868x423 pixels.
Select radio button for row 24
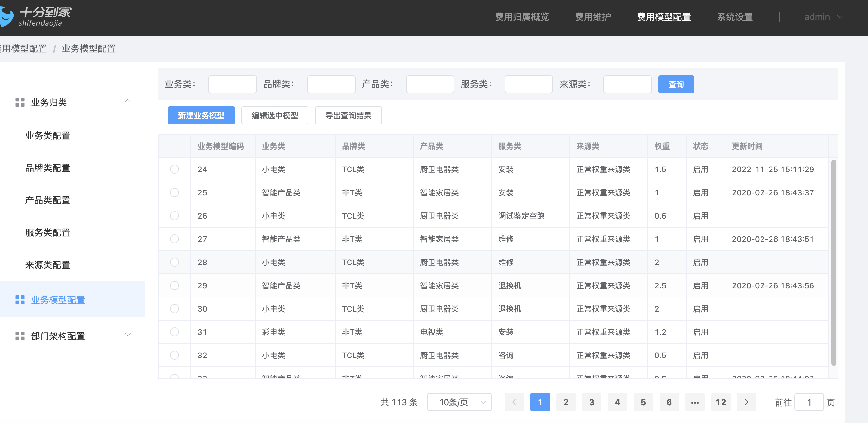click(x=175, y=169)
